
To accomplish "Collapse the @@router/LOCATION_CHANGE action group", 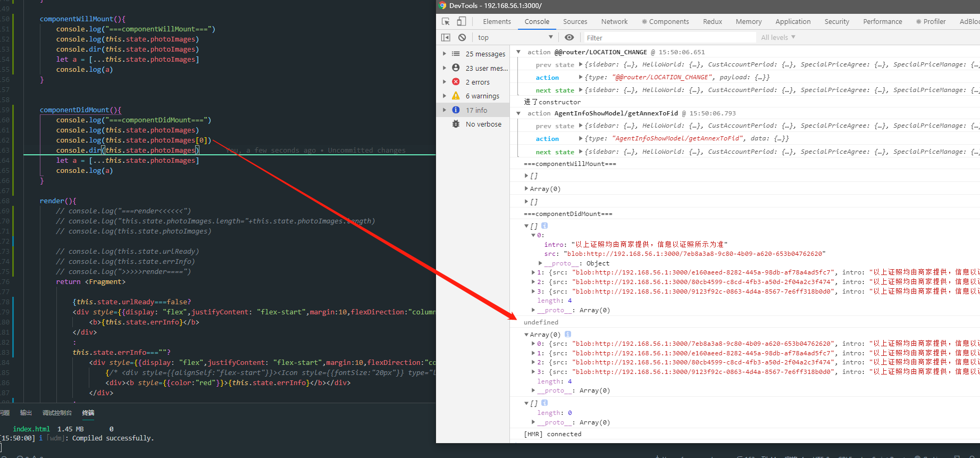I will tap(518, 52).
